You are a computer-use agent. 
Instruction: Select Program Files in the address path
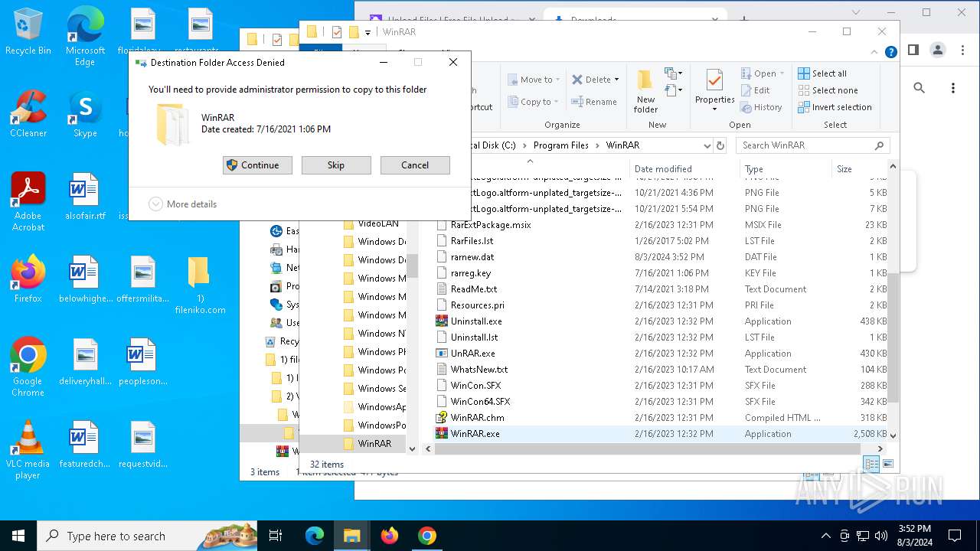click(x=561, y=145)
